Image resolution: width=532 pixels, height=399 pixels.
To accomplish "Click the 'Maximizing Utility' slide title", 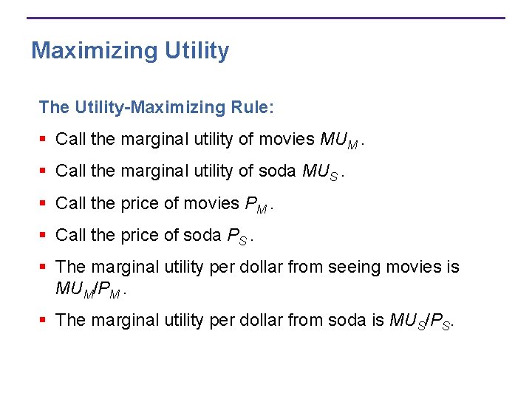I will point(130,51).
